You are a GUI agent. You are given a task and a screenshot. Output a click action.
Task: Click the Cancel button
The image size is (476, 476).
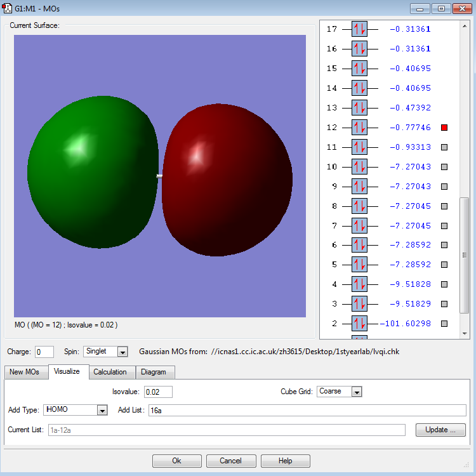click(231, 461)
